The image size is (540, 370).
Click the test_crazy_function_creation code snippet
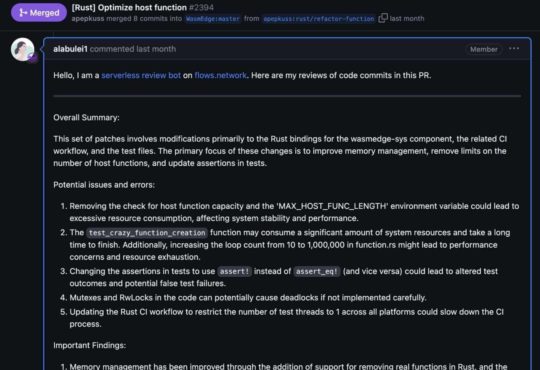point(147,233)
